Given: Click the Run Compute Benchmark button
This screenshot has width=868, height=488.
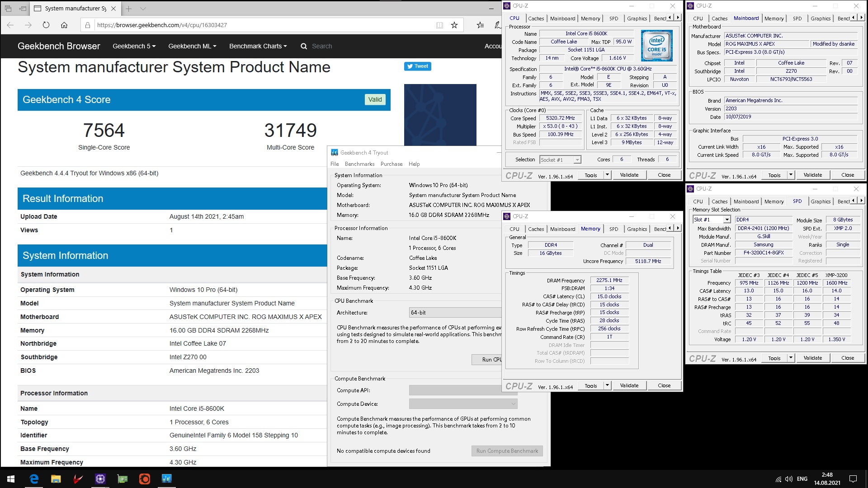Looking at the screenshot, I should (507, 451).
